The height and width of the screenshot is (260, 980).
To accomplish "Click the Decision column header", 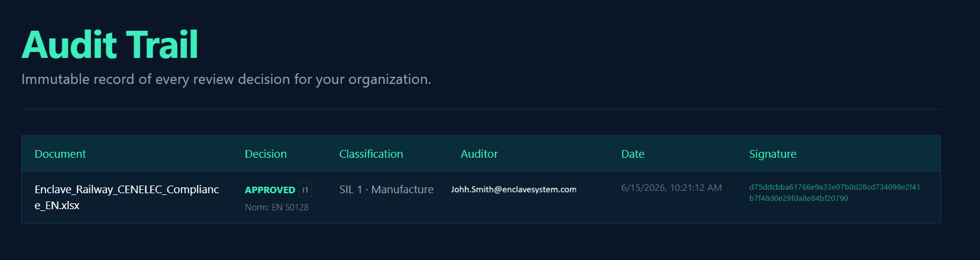I will click(266, 154).
